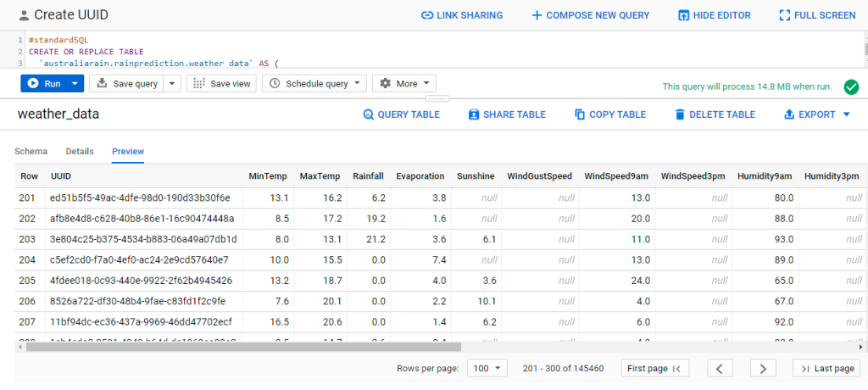Click the Compose New Query plus icon
Image resolution: width=868 pixels, height=390 pixels.
[537, 15]
